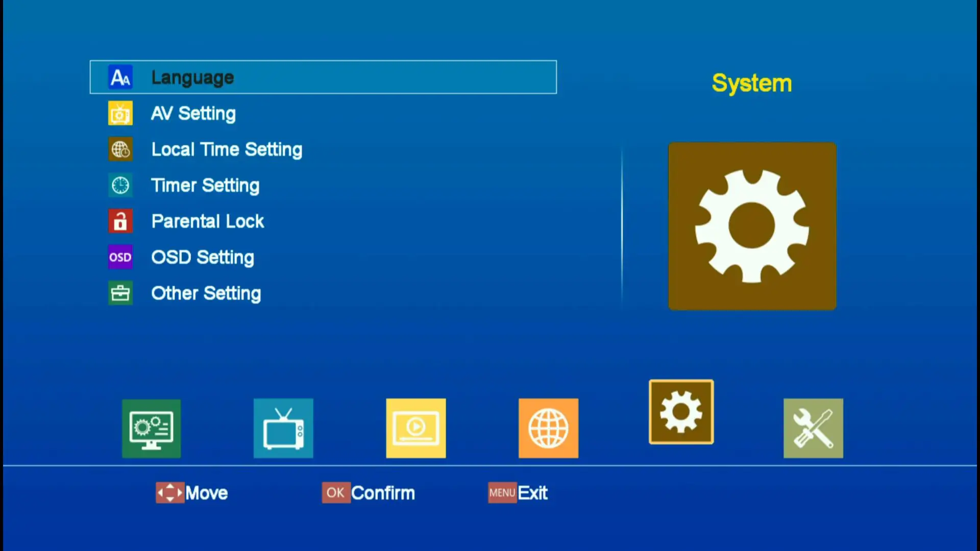This screenshot has height=551, width=980.
Task: Open Local Time Setting menu item
Action: (x=227, y=149)
